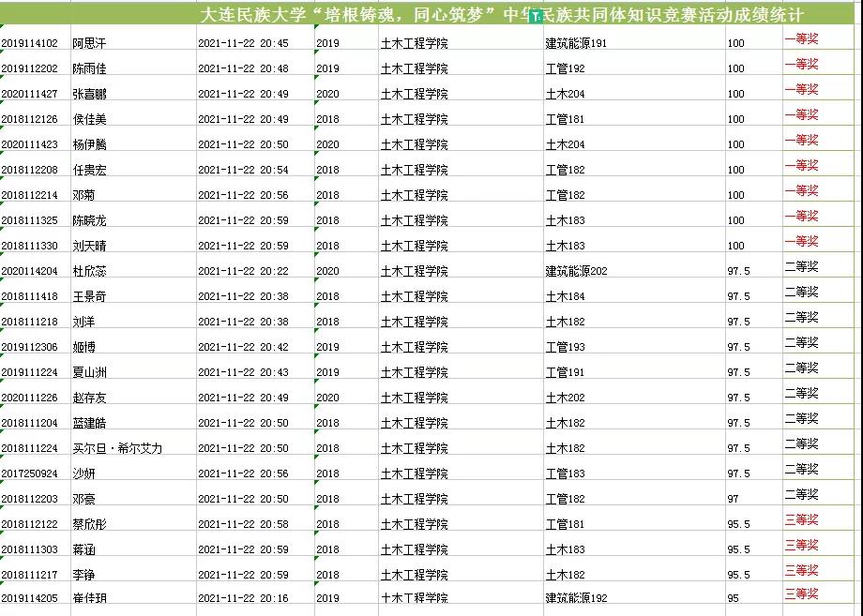Select student ID 2018111217

coord(29,575)
